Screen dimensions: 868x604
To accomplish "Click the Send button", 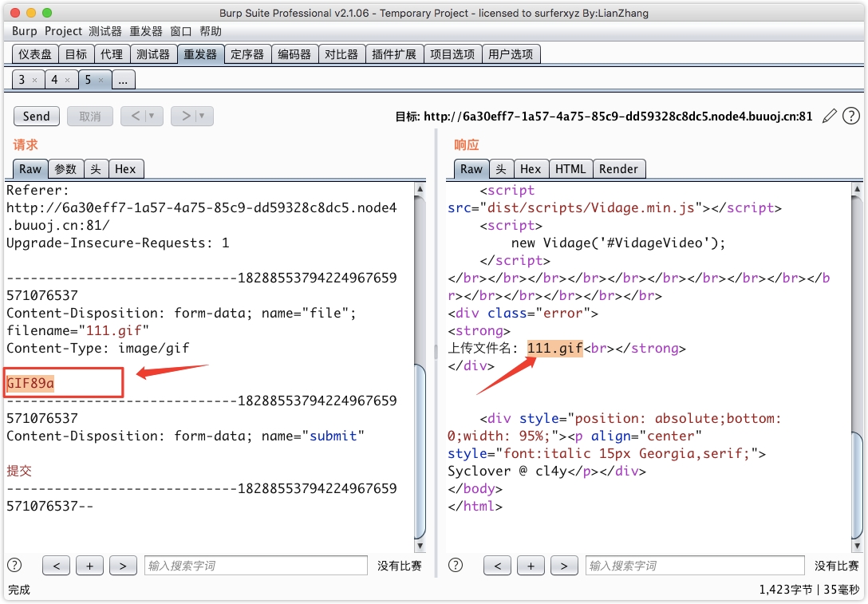I will point(36,116).
